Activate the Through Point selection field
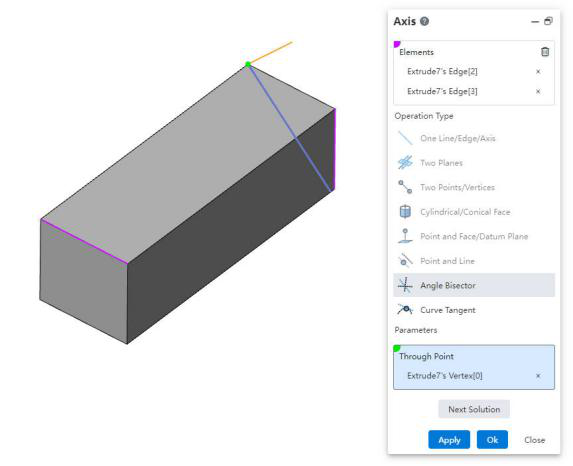 (x=474, y=367)
